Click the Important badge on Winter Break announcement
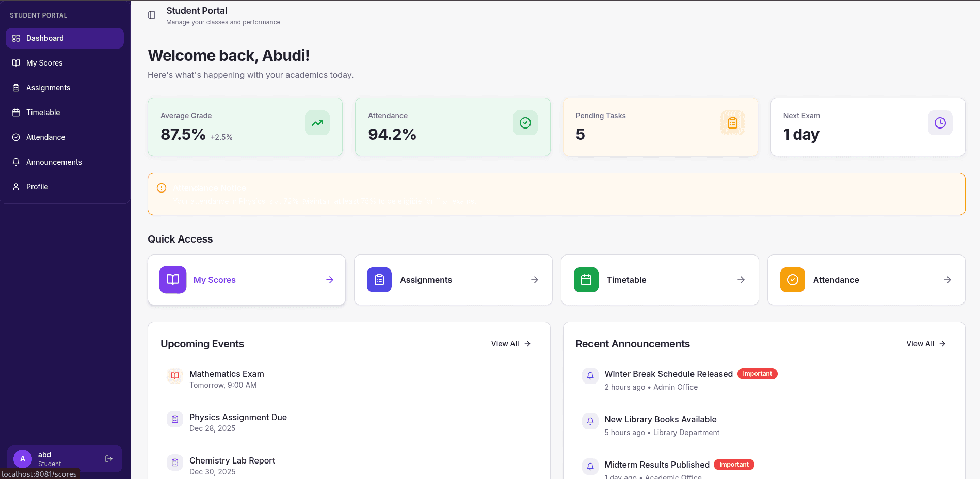The image size is (980, 479). [x=757, y=374]
